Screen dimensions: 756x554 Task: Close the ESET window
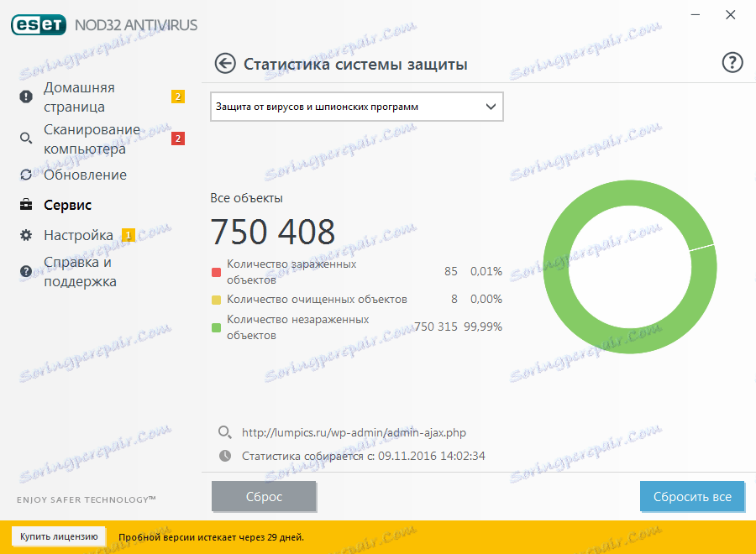(731, 15)
